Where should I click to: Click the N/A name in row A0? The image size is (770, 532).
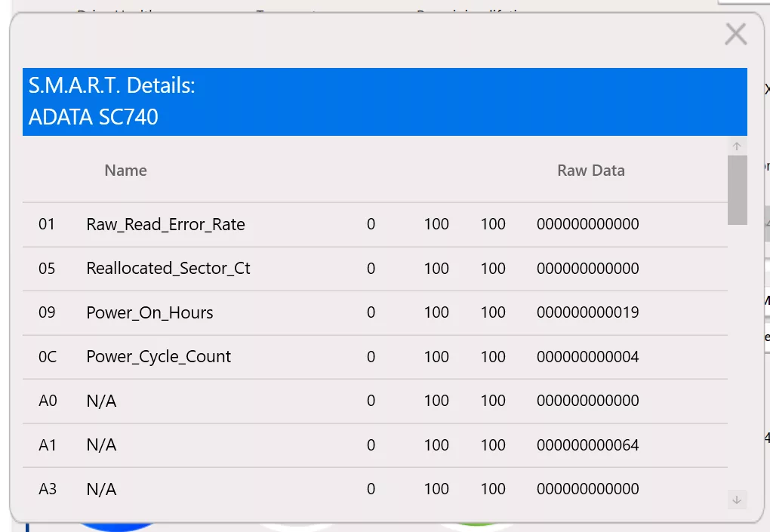point(101,401)
